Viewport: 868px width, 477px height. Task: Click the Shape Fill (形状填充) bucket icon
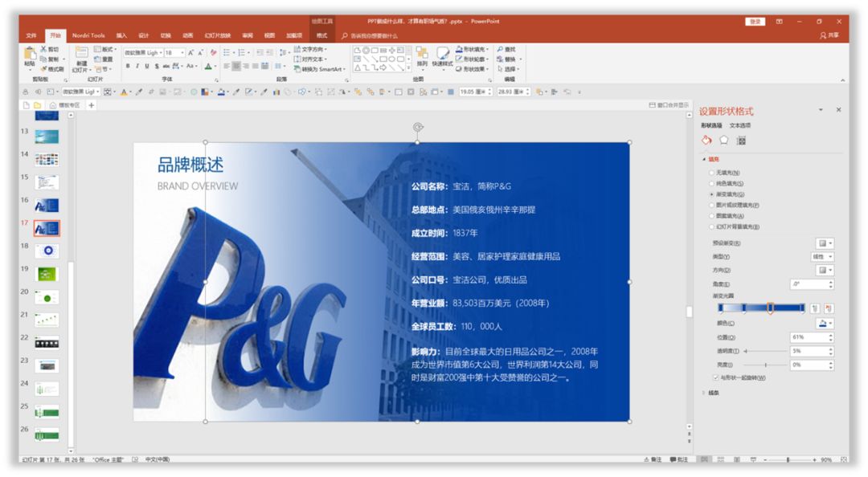(x=459, y=49)
